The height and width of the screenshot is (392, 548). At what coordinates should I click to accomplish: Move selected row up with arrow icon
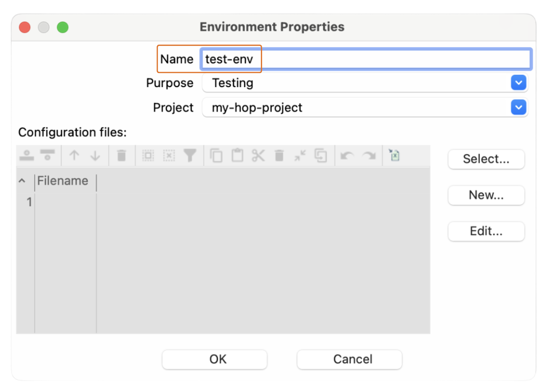74,155
